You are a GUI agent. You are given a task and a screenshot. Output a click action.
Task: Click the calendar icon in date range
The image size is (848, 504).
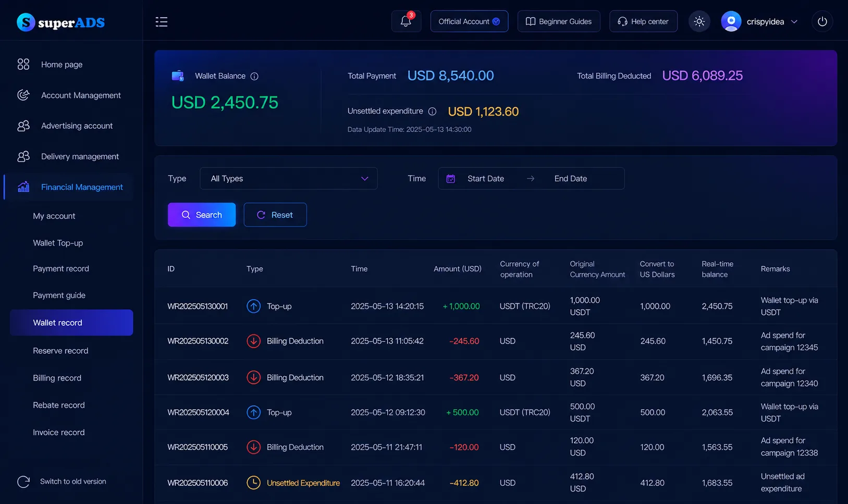coord(451,179)
